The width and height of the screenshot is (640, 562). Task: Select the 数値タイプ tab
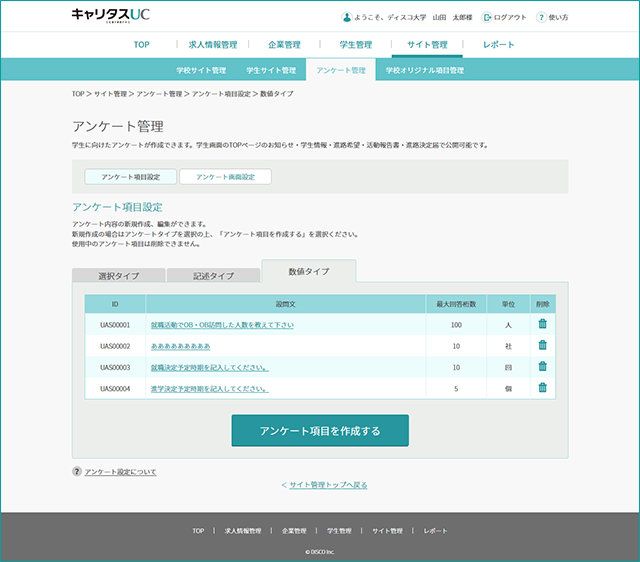coord(309,271)
